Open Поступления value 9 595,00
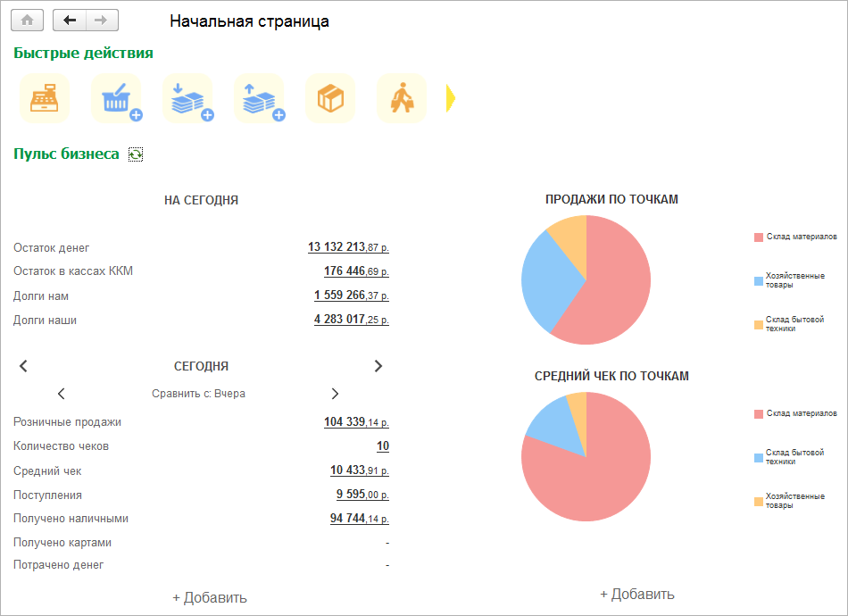848x616 pixels. pos(362,495)
